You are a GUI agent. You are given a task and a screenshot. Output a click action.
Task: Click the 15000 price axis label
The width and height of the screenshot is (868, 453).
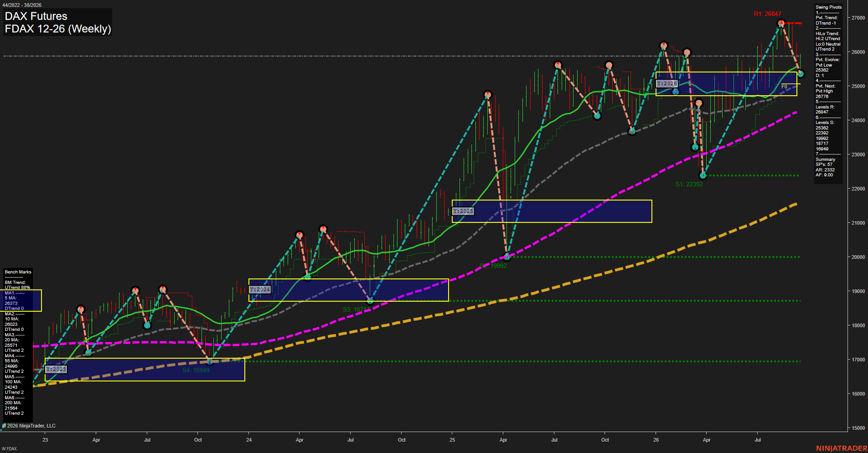(858, 428)
